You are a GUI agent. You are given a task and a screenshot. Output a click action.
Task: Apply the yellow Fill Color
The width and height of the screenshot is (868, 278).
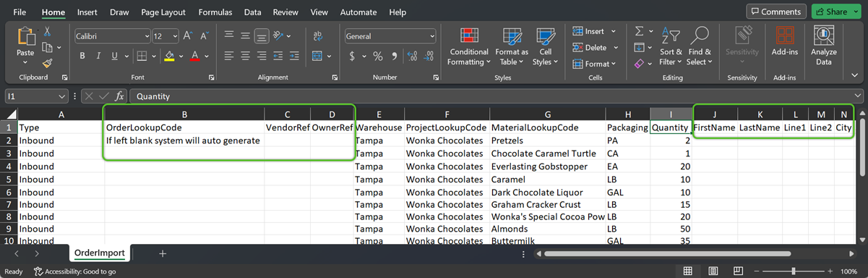pos(169,56)
